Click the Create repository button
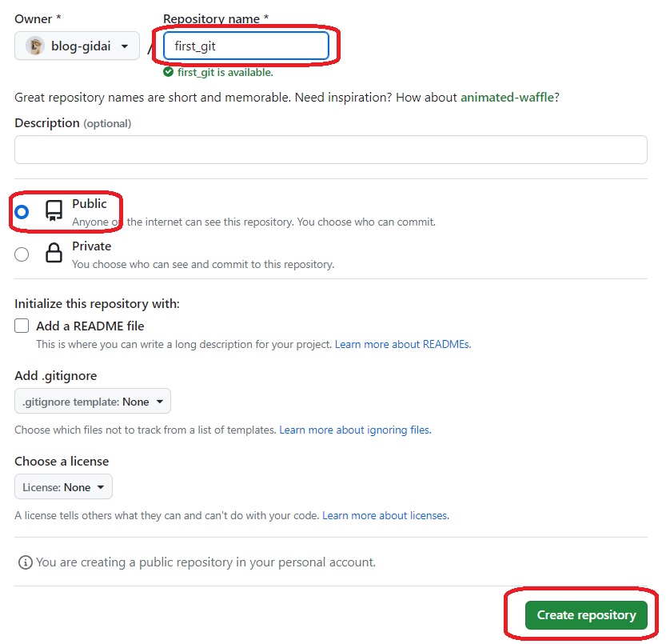Screen dimensions: 666x644 (x=586, y=615)
